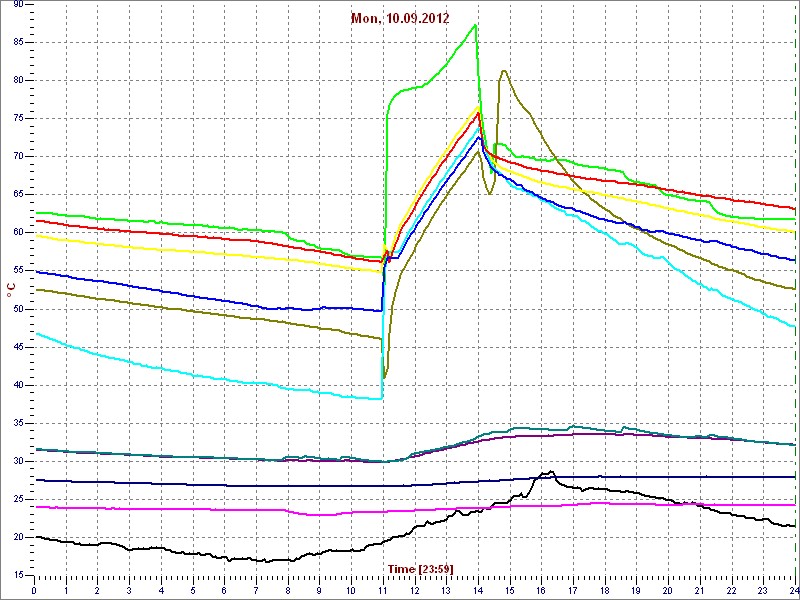Click the '°C' temperature axis label
This screenshot has width=800, height=600.
click(10, 291)
